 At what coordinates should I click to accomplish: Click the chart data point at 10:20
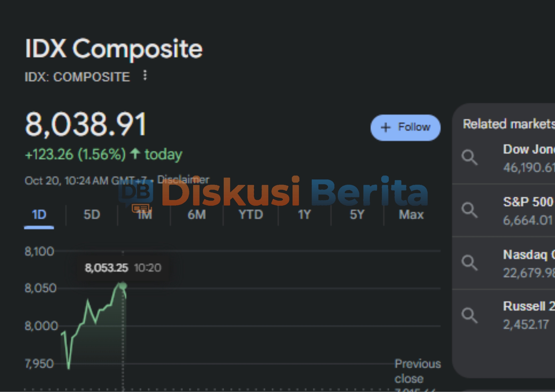tap(123, 286)
